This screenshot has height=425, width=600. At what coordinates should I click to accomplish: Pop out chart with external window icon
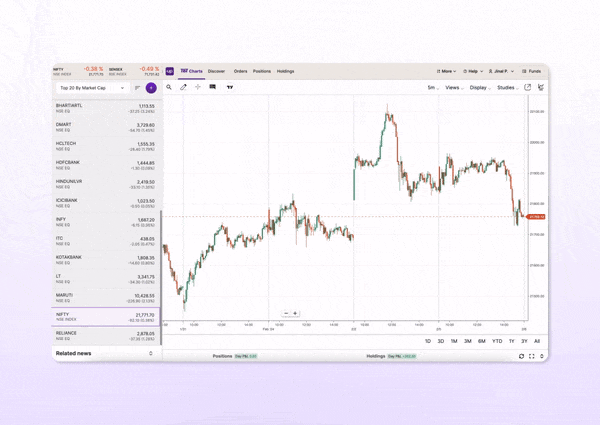click(x=528, y=87)
